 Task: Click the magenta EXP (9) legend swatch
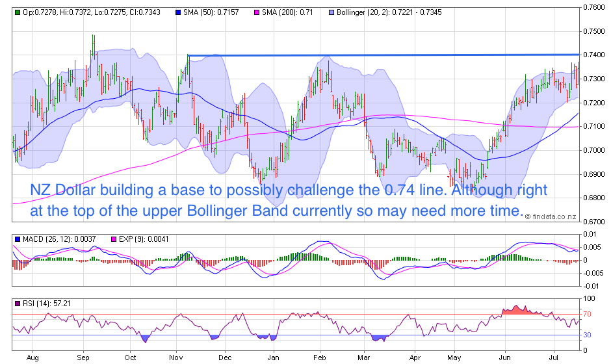coord(114,239)
